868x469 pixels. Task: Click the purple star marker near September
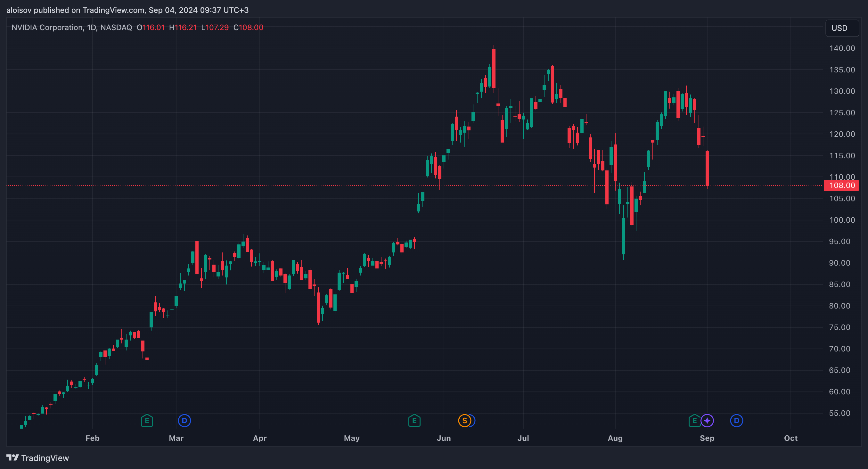[707, 421]
